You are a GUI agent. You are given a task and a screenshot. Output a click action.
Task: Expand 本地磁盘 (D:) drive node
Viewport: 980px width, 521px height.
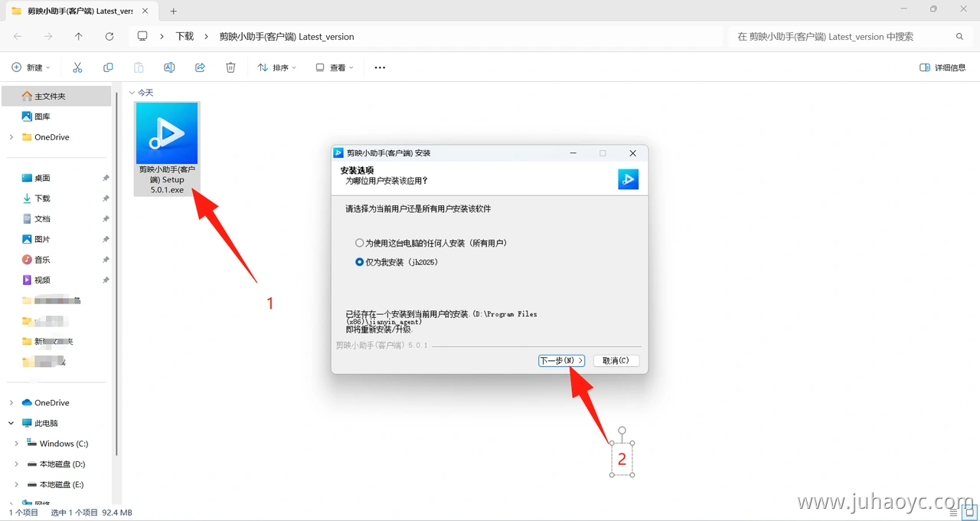click(17, 464)
